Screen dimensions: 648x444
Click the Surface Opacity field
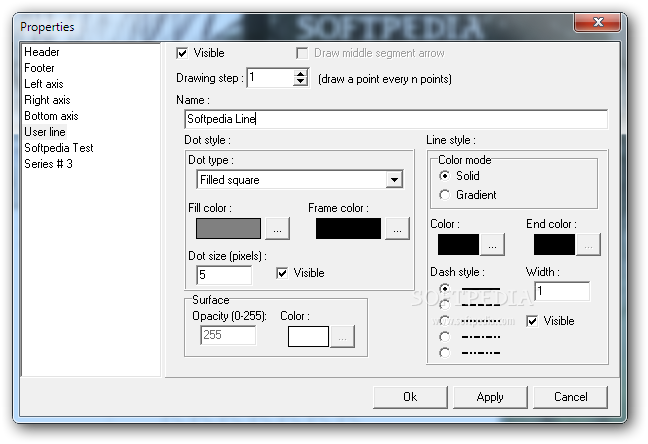click(228, 335)
